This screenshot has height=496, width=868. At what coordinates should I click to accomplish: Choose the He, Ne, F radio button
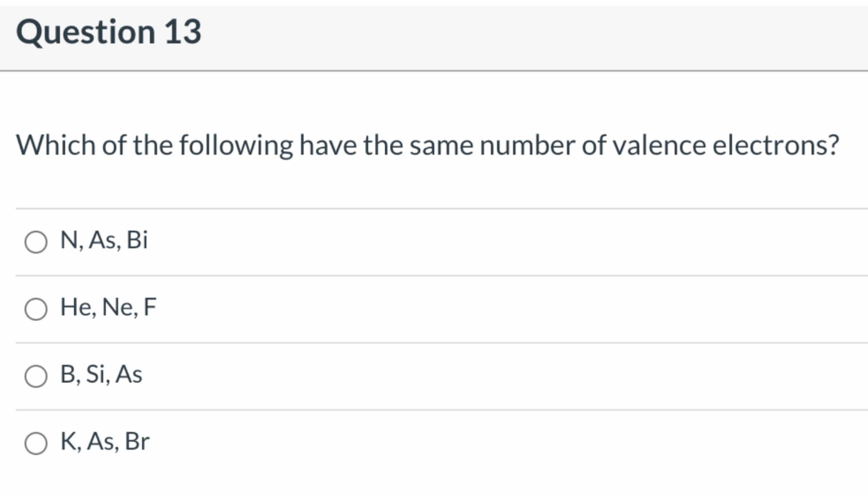tap(36, 309)
